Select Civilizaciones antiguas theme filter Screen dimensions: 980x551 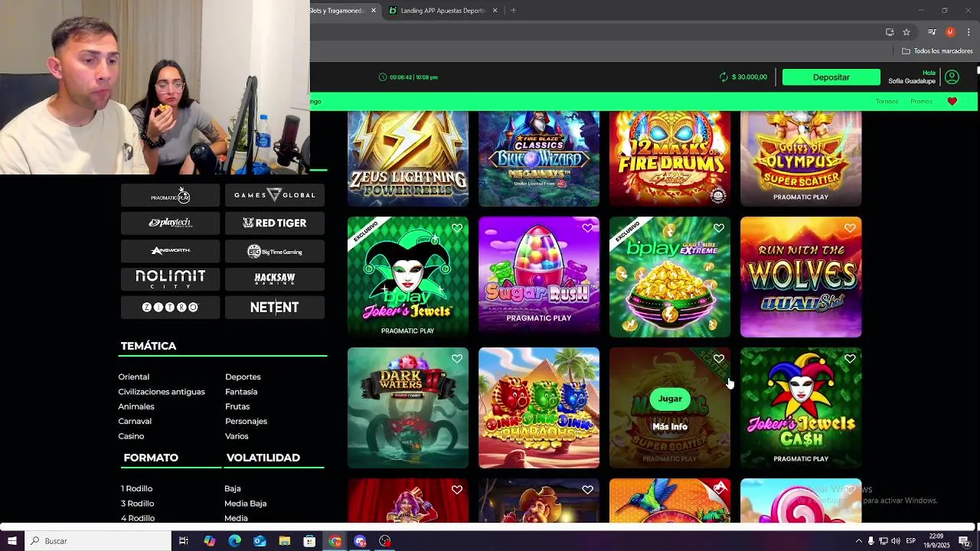pyautogui.click(x=162, y=392)
